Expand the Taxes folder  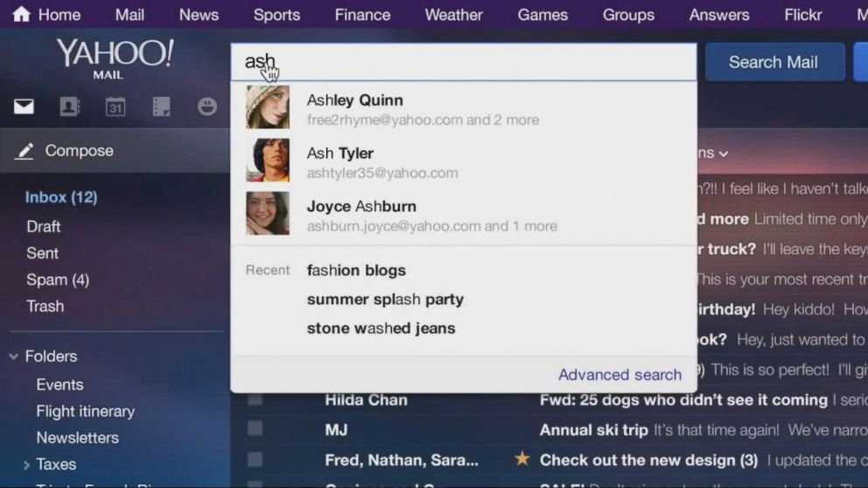26,465
